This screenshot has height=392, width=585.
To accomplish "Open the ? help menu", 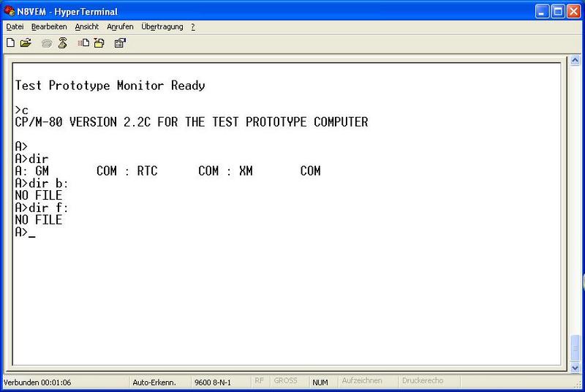I will click(x=193, y=26).
